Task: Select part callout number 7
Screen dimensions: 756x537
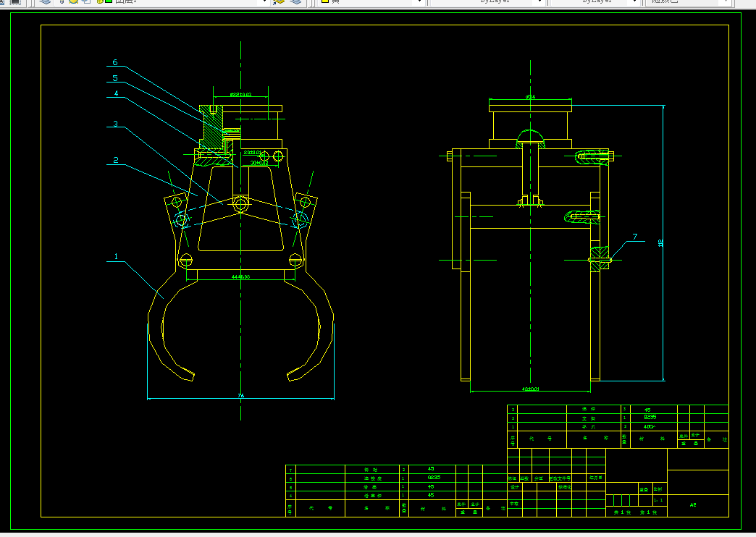Action: tap(634, 237)
